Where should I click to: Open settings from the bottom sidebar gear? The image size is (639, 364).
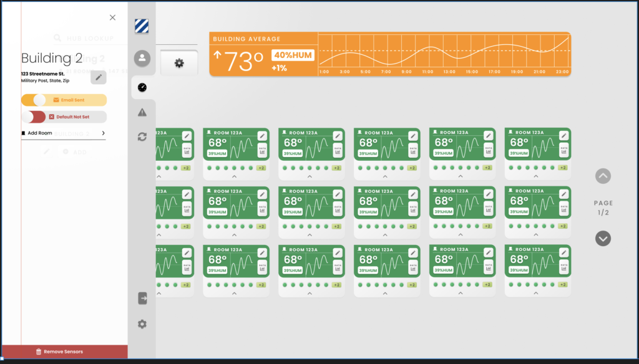click(x=142, y=324)
